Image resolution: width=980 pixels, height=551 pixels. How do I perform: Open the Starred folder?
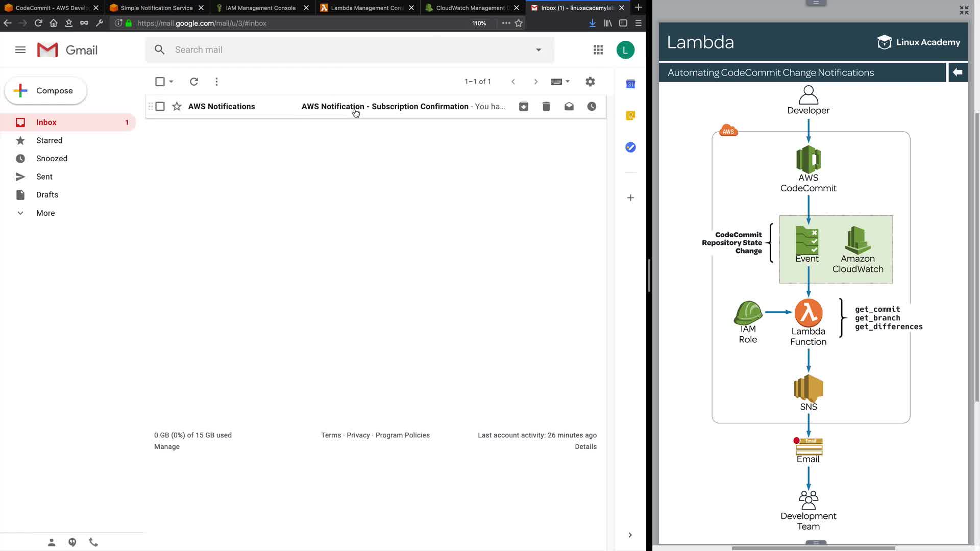click(x=49, y=140)
